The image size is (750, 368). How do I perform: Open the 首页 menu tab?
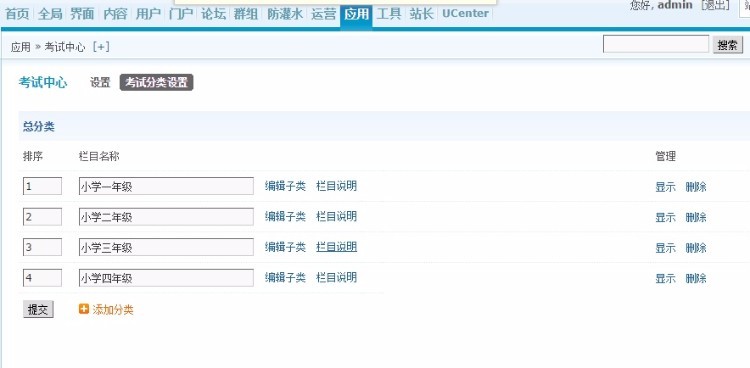pyautogui.click(x=17, y=13)
